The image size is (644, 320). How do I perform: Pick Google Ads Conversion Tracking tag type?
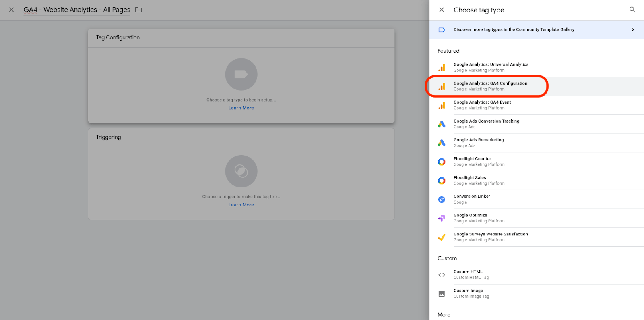537,124
